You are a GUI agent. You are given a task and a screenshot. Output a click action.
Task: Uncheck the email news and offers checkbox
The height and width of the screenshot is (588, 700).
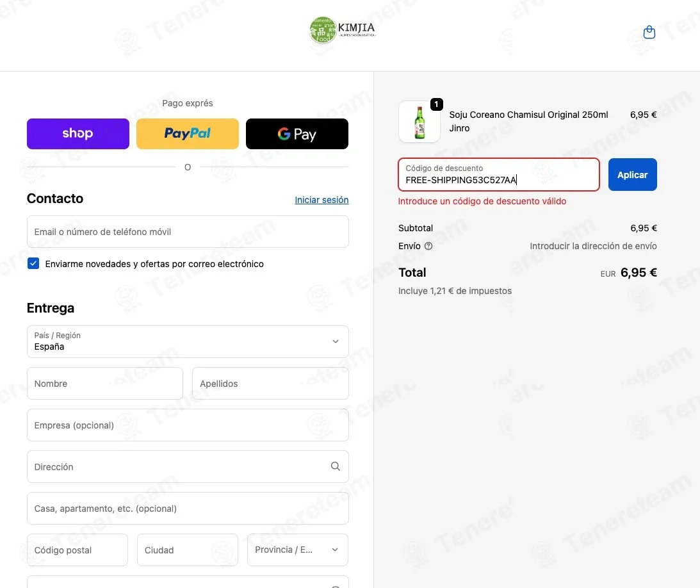point(33,263)
